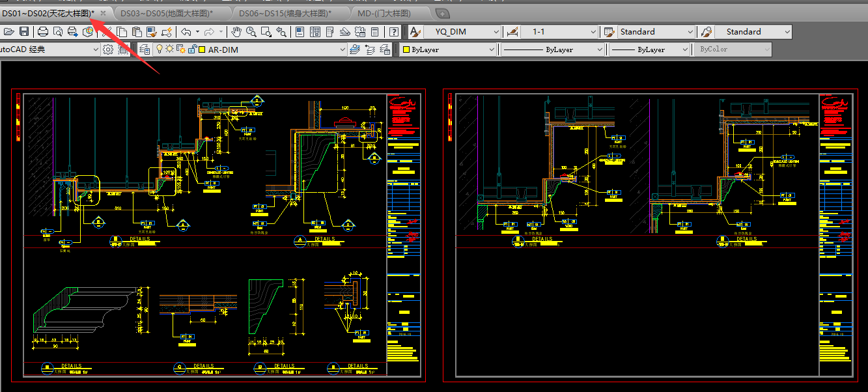Redo the undone action
868x392 pixels.
pos(209,32)
